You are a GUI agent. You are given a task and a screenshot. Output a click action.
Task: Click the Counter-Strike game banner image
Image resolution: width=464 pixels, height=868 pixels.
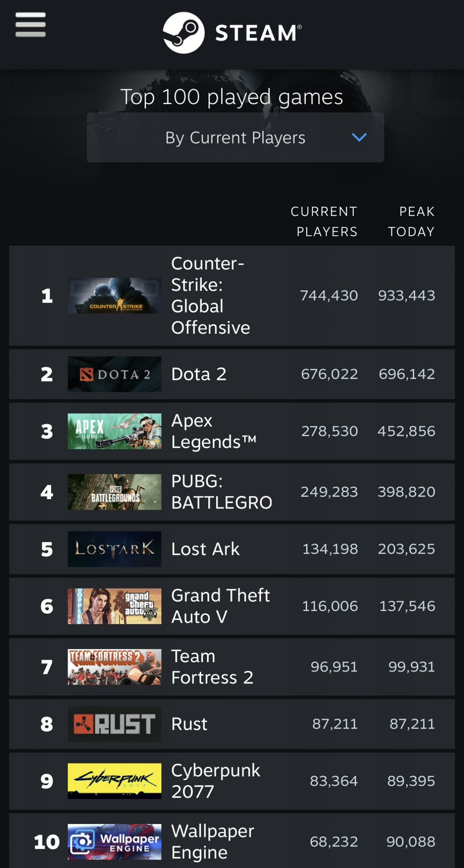coord(115,295)
